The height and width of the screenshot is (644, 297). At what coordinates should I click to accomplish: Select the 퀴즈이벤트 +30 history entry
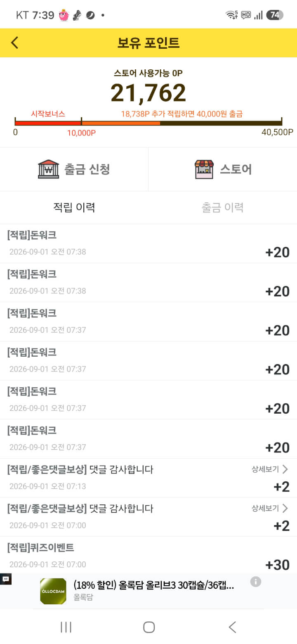click(148, 556)
